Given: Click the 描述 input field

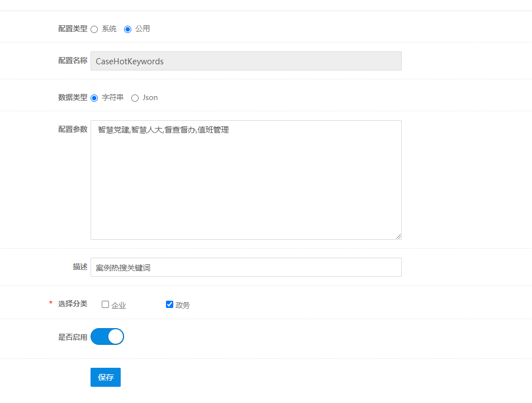Looking at the screenshot, I should [246, 267].
